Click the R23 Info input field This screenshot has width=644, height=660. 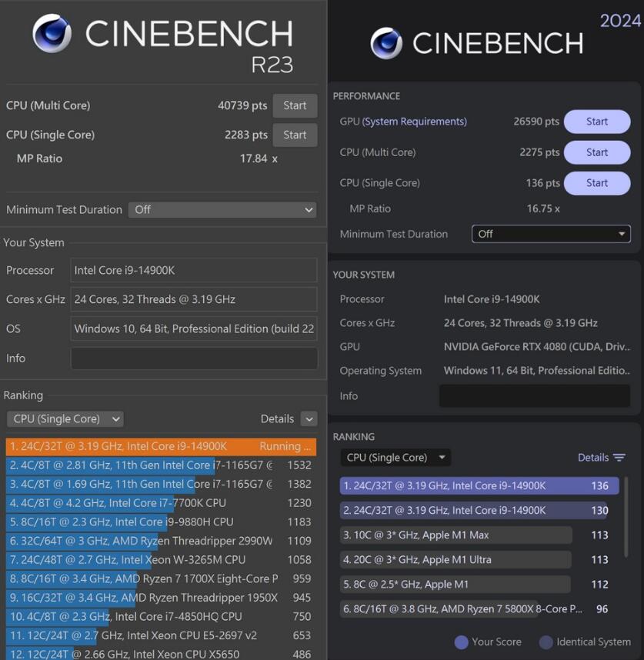pos(194,358)
